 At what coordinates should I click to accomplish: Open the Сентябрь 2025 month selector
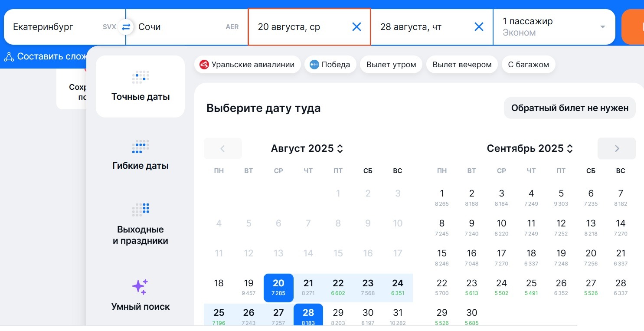[x=530, y=148]
